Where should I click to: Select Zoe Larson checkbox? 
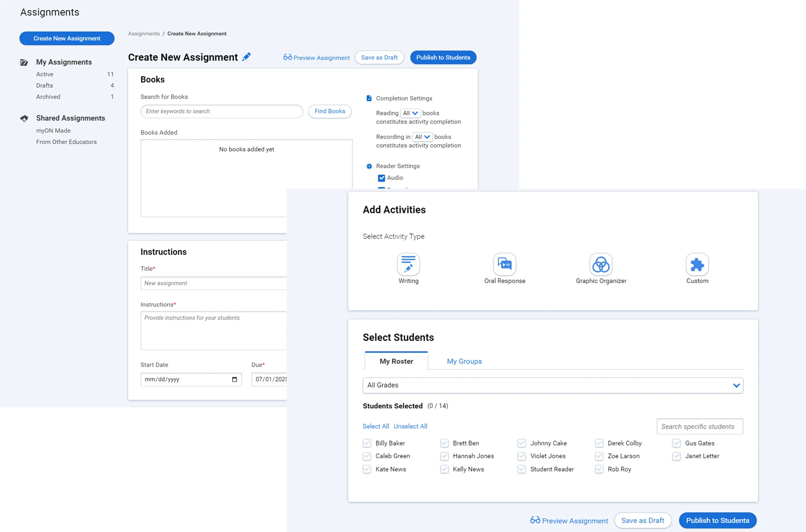point(599,456)
